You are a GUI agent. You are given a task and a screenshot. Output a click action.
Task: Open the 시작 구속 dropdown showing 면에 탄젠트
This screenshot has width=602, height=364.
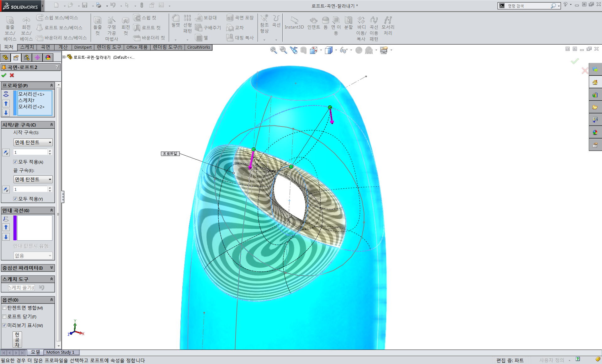tap(33, 142)
